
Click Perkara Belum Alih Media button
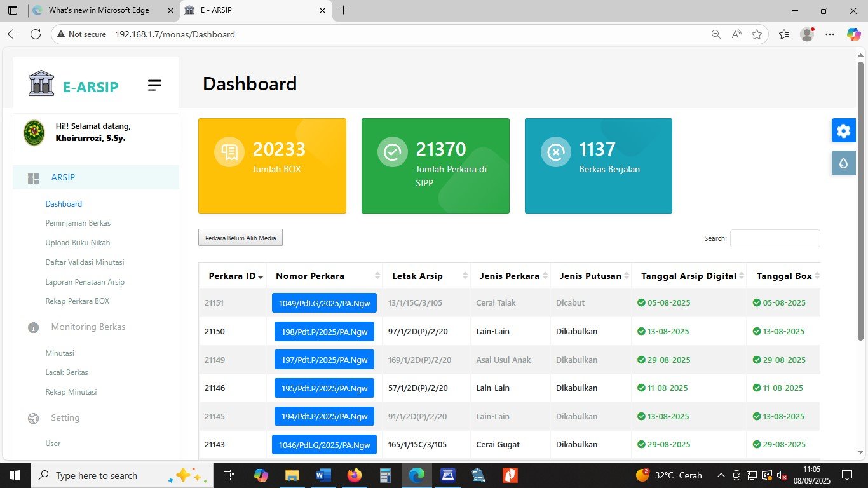(x=240, y=238)
